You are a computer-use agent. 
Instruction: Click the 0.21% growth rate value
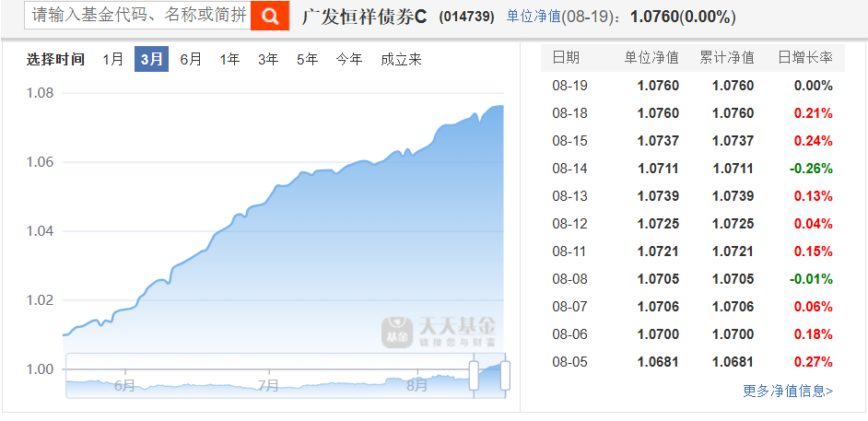pyautogui.click(x=814, y=113)
